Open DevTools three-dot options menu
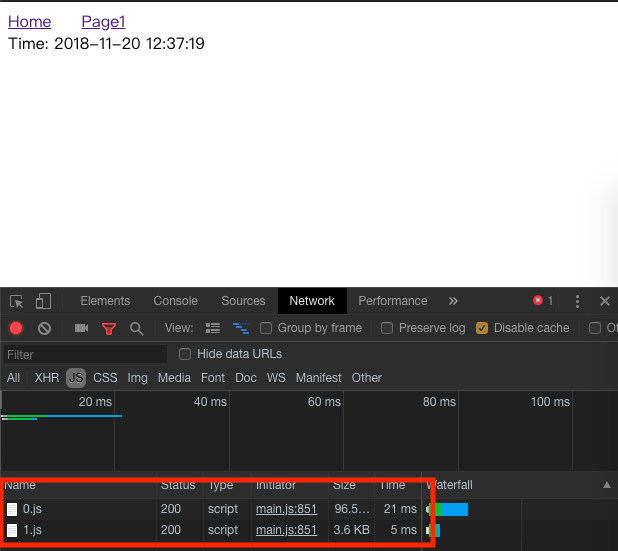 (x=577, y=301)
